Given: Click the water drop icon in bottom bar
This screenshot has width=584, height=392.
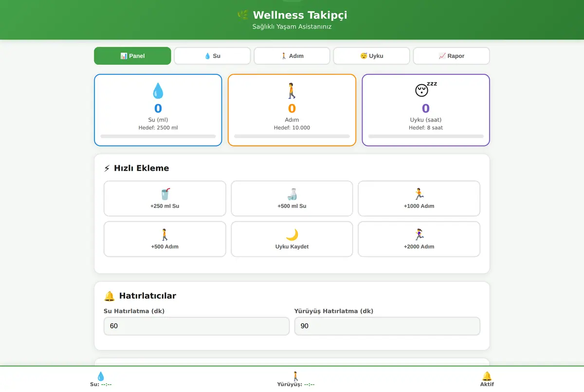Looking at the screenshot, I should tap(101, 376).
